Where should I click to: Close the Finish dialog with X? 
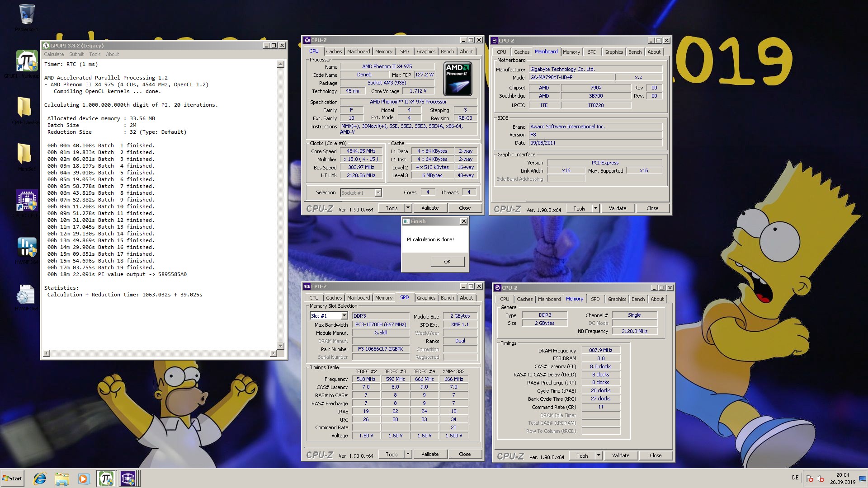463,221
